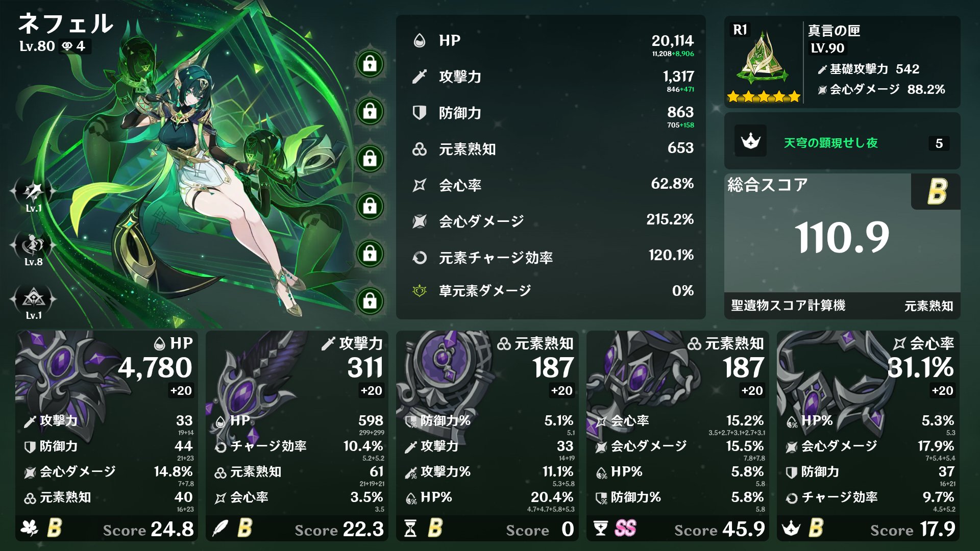The width and height of the screenshot is (980, 551).
Task: Click the topmost locked constellation icon
Action: point(370,64)
